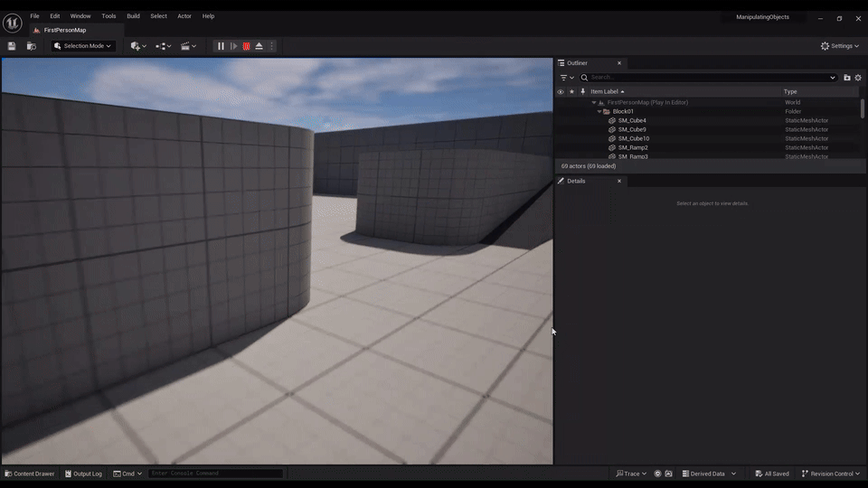Image resolution: width=868 pixels, height=488 pixels.
Task: Expand the Outliner search history arrow
Action: tap(832, 78)
